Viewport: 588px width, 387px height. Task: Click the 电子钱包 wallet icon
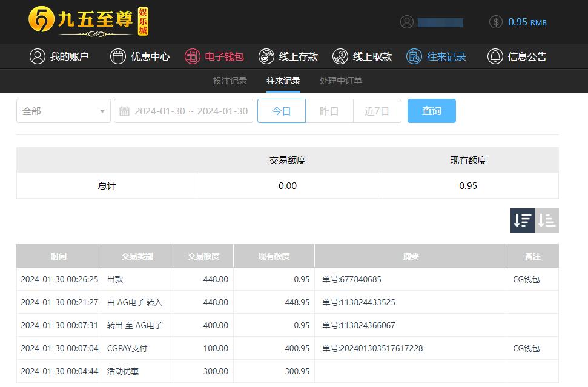(193, 56)
